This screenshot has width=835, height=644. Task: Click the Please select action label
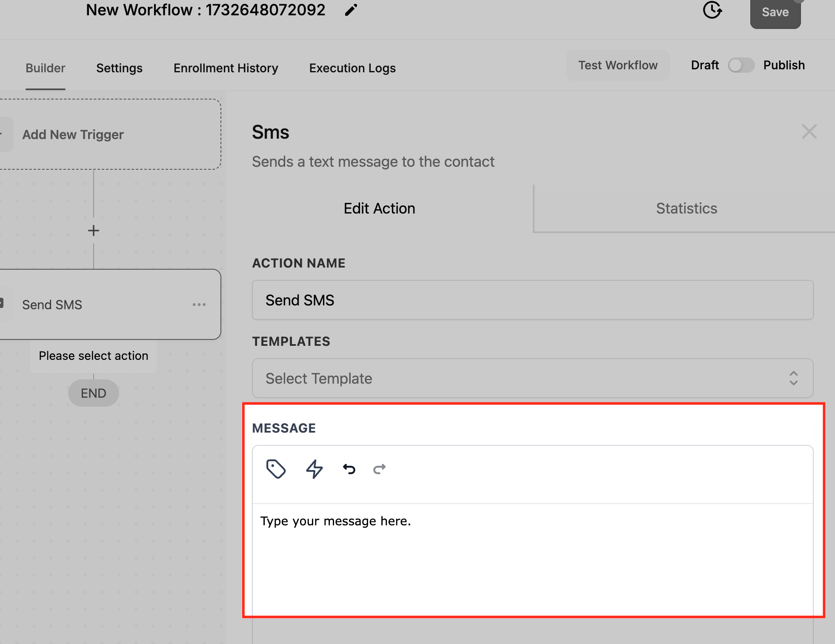coord(93,355)
